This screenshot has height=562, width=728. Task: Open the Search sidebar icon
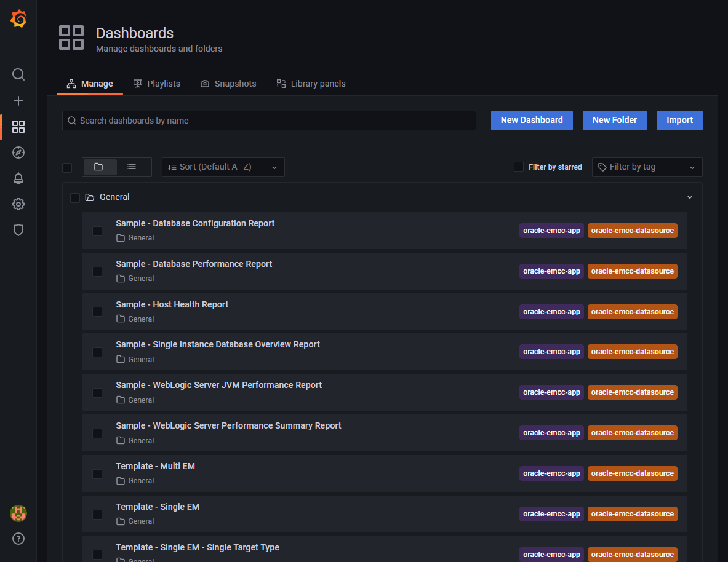[x=18, y=74]
